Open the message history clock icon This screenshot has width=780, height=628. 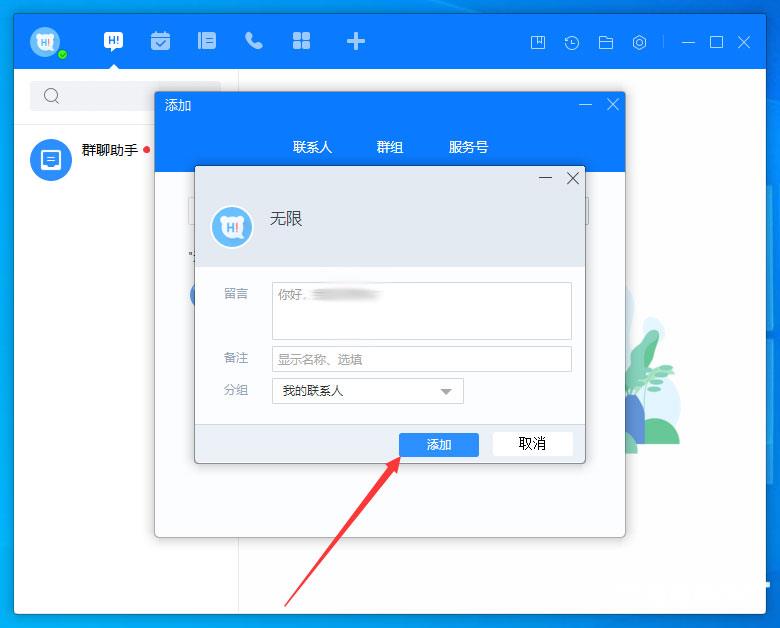click(x=572, y=42)
